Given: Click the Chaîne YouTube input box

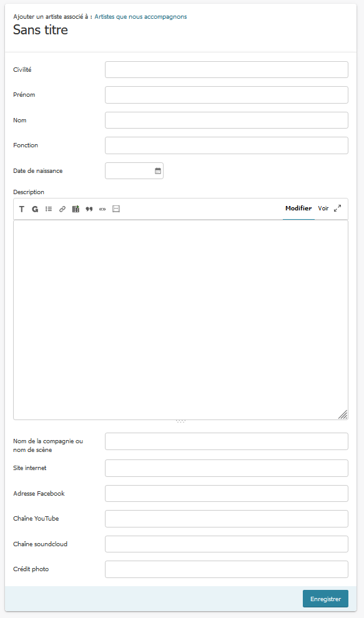Looking at the screenshot, I should 227,519.
